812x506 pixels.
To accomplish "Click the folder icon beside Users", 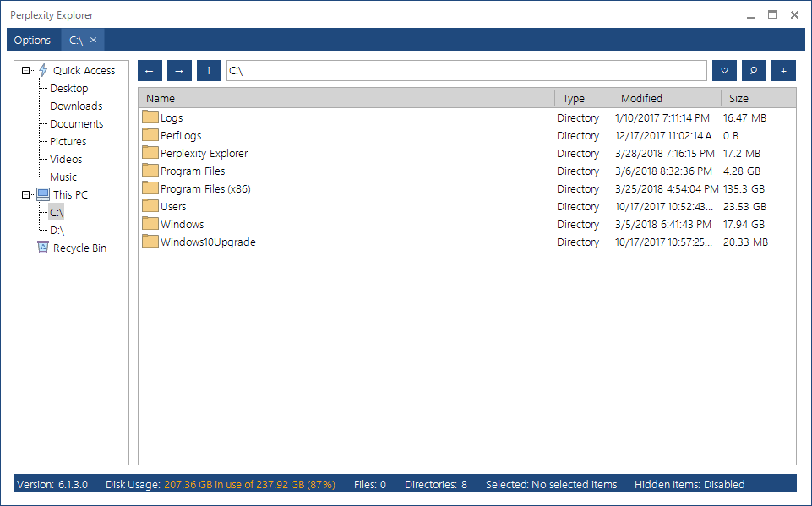I will [150, 205].
